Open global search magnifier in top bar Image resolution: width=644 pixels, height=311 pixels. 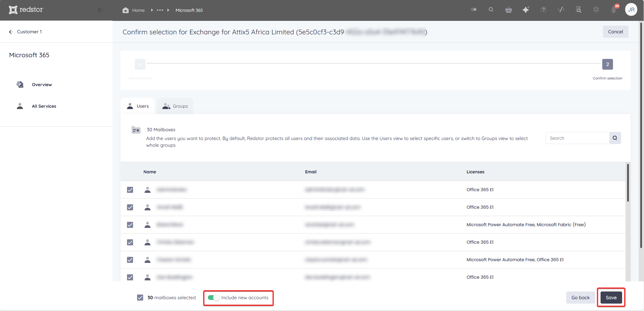491,9
